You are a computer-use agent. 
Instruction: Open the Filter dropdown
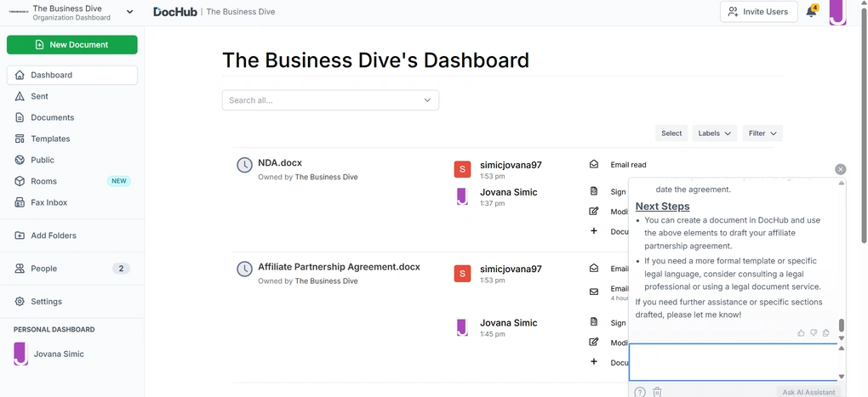(x=762, y=133)
